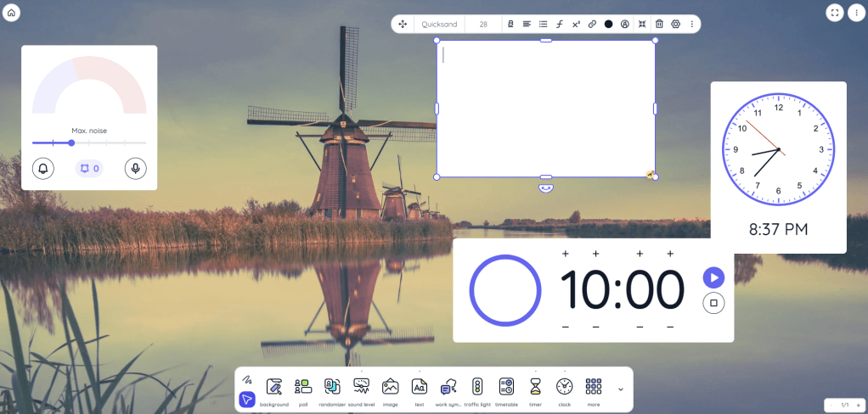Viewport: 868px width, 414px height.
Task: Select the background tool
Action: point(274,388)
